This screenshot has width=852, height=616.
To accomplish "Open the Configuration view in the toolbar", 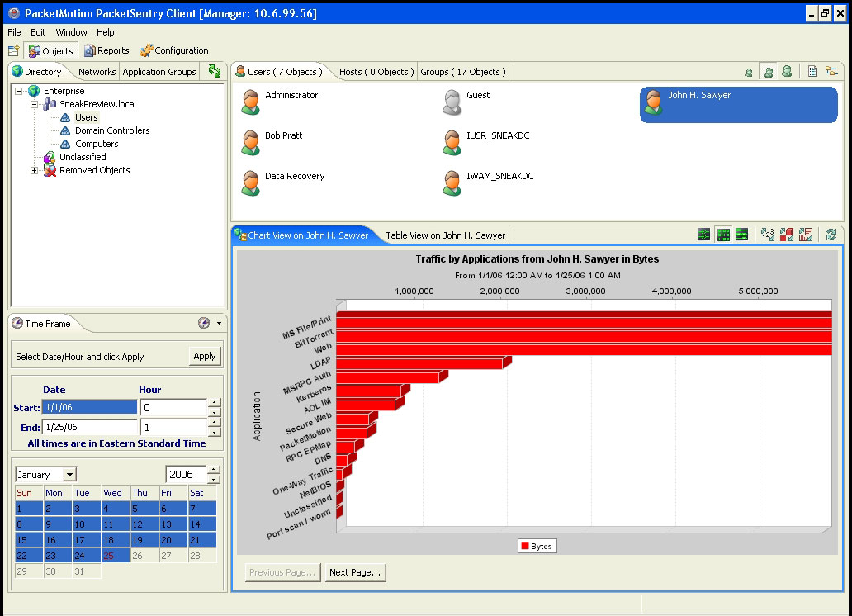I will 174,50.
